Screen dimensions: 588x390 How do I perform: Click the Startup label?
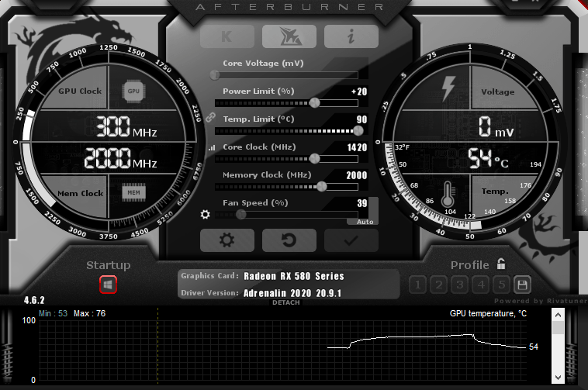pyautogui.click(x=109, y=265)
